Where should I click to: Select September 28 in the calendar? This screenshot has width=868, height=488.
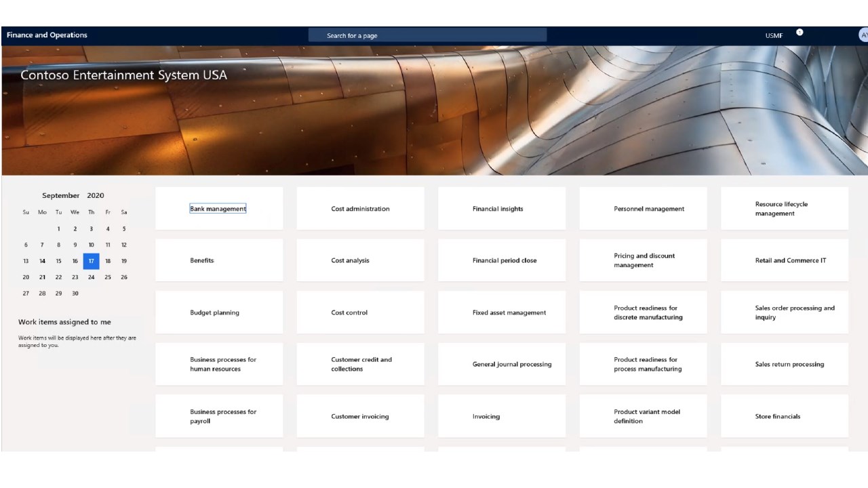(42, 293)
